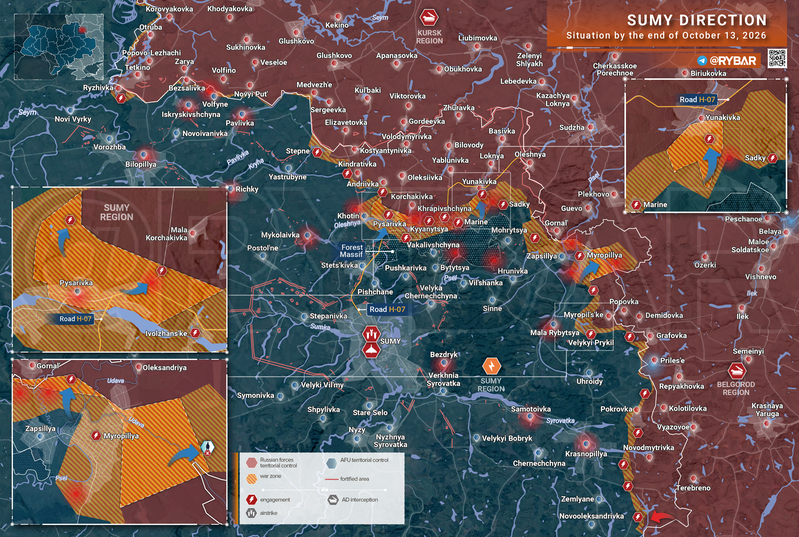Click the engagement marker at Sadky

tap(503, 204)
